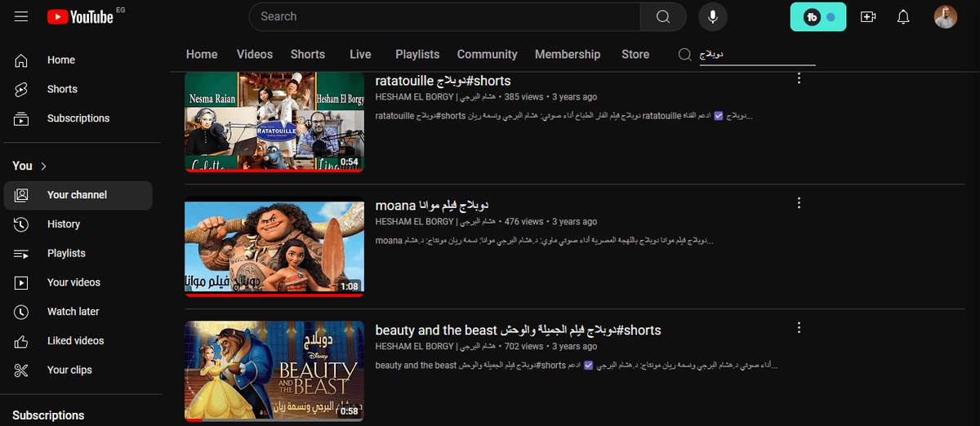Open the hamburger guide menu
Image resolution: width=980 pixels, height=426 pixels.
[x=21, y=17]
